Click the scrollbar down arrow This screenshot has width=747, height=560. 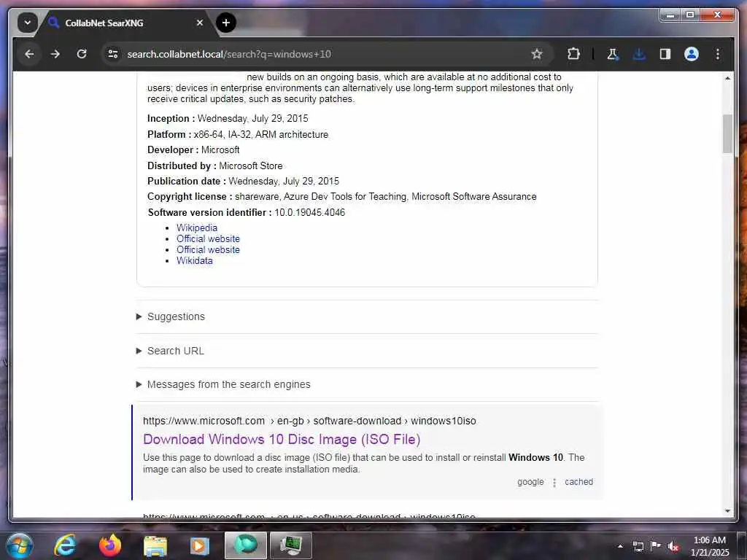pos(727,511)
